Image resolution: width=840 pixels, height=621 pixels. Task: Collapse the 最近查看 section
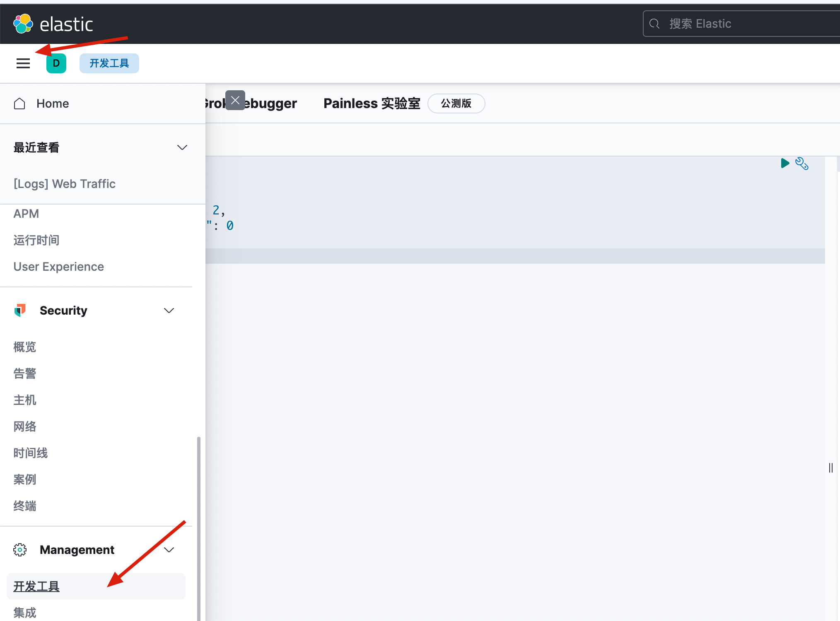[x=182, y=147]
